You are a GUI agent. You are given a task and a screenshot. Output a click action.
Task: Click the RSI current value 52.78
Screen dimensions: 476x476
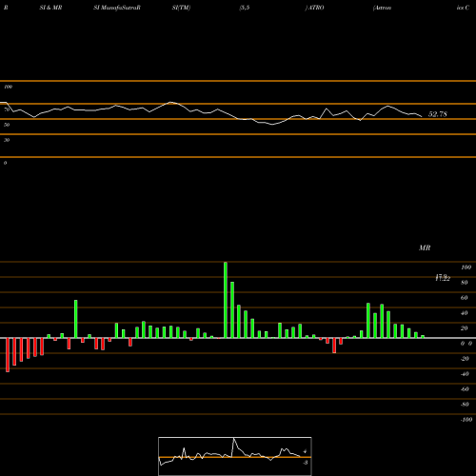coord(438,114)
